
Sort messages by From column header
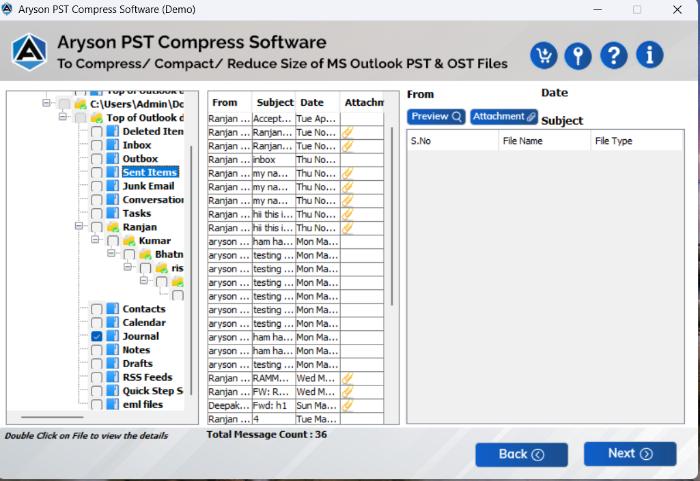tap(229, 102)
